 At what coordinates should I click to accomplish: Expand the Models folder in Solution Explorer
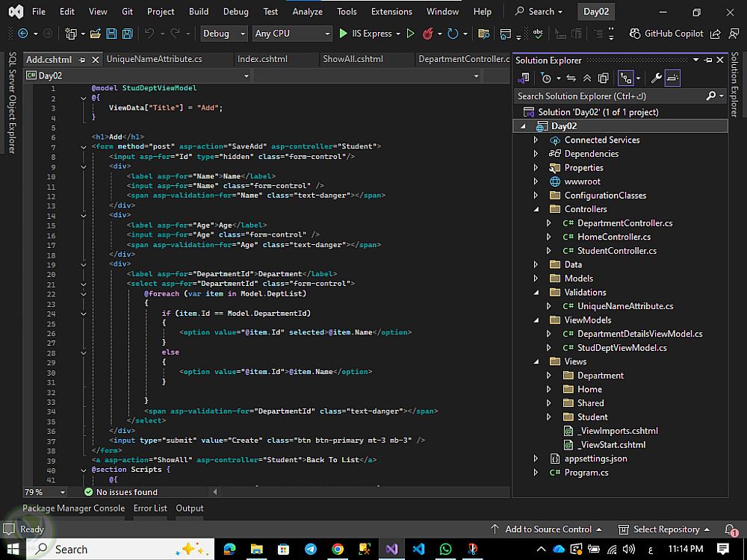click(x=536, y=279)
